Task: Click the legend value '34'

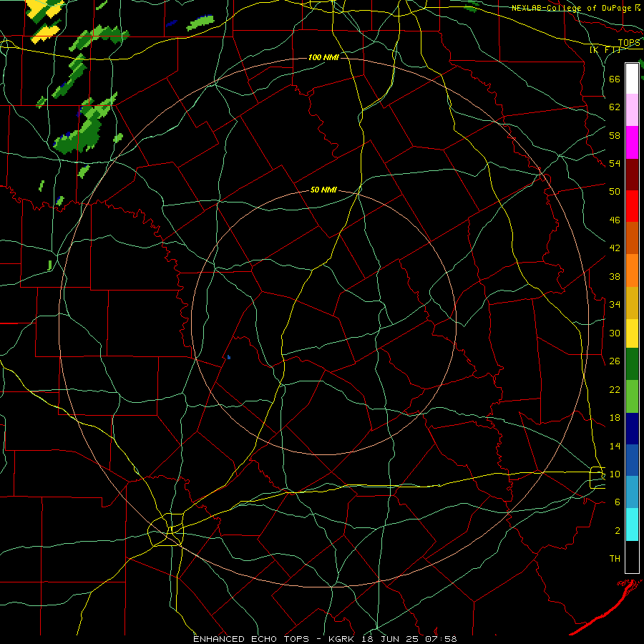Action: [615, 305]
